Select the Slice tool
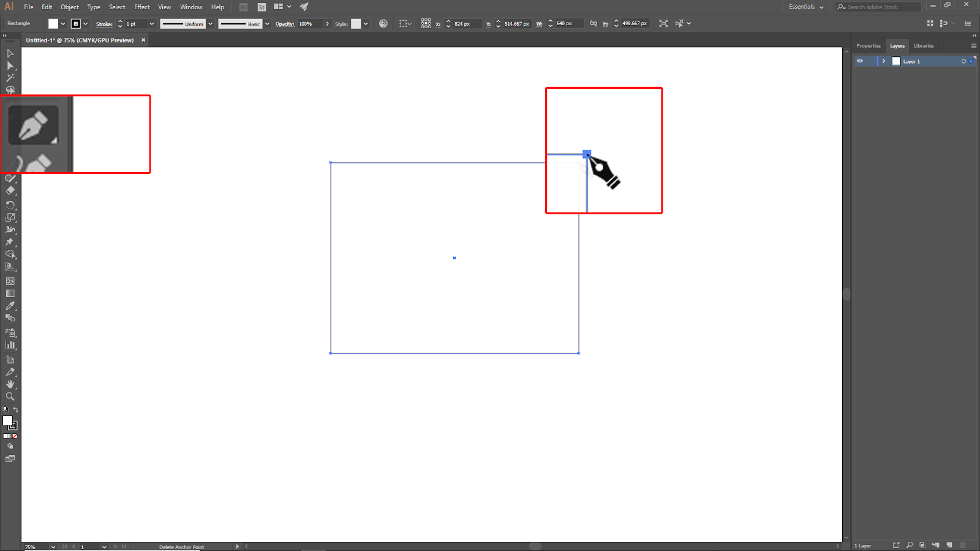Viewport: 980px width, 551px height. coord(10,372)
